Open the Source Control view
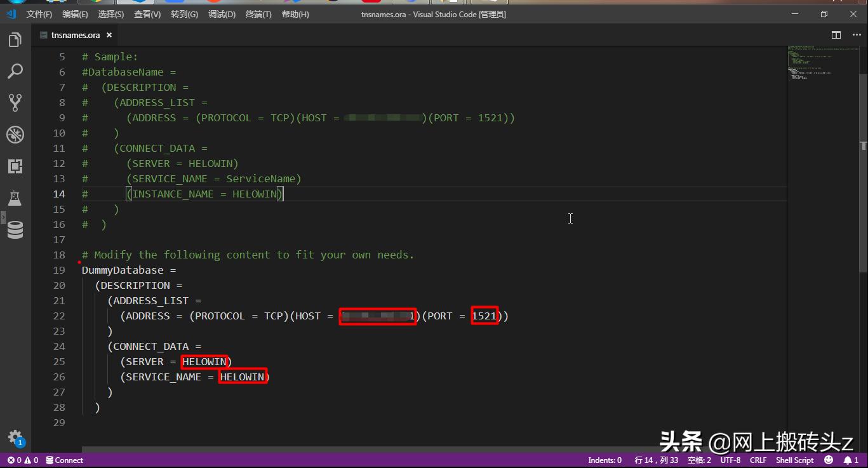 pyautogui.click(x=16, y=102)
